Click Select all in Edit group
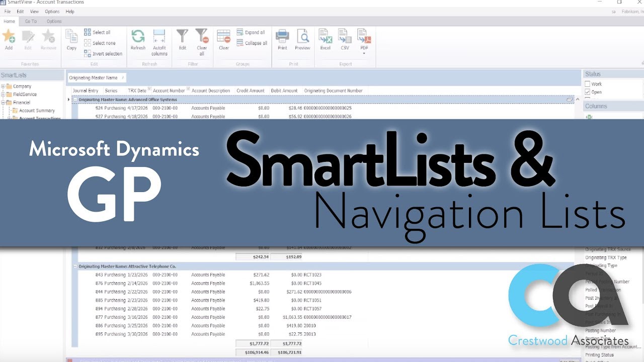This screenshot has width=644, height=362. click(97, 32)
